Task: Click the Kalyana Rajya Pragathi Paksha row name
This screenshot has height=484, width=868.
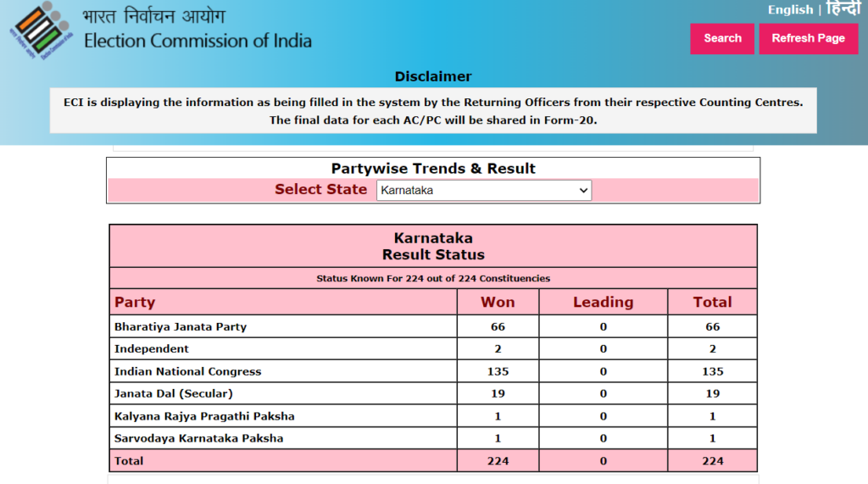Action: point(204,416)
